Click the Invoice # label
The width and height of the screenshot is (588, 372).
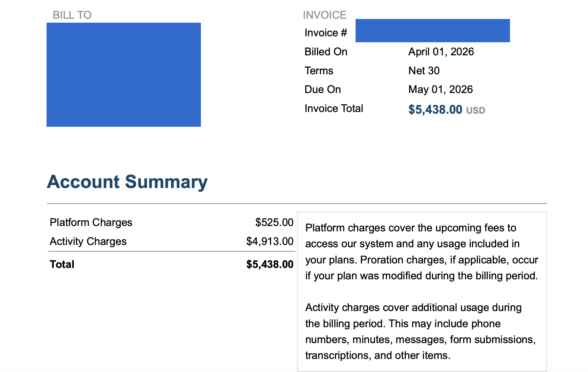[325, 33]
